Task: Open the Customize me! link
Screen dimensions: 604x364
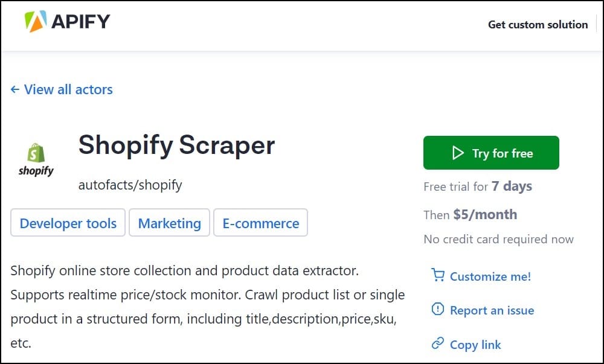Action: coord(490,276)
